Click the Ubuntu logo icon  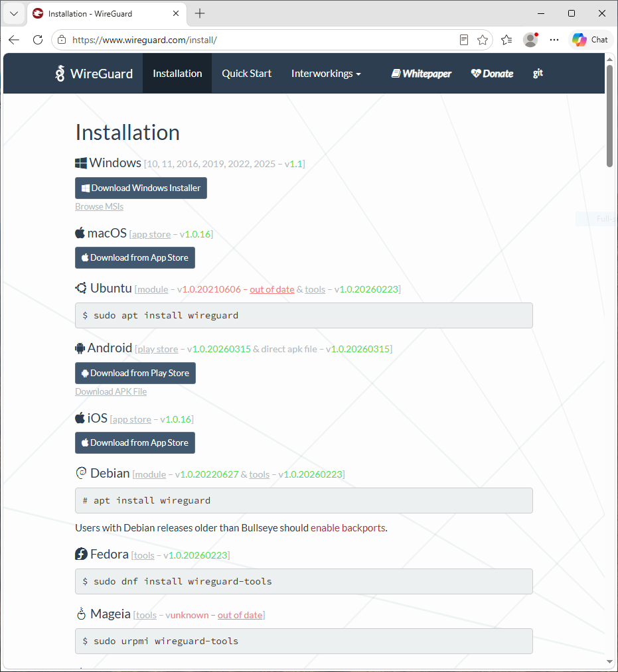click(x=81, y=288)
